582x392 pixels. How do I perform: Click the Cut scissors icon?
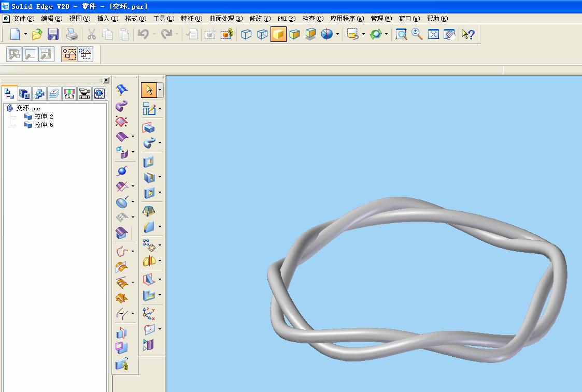tap(91, 34)
